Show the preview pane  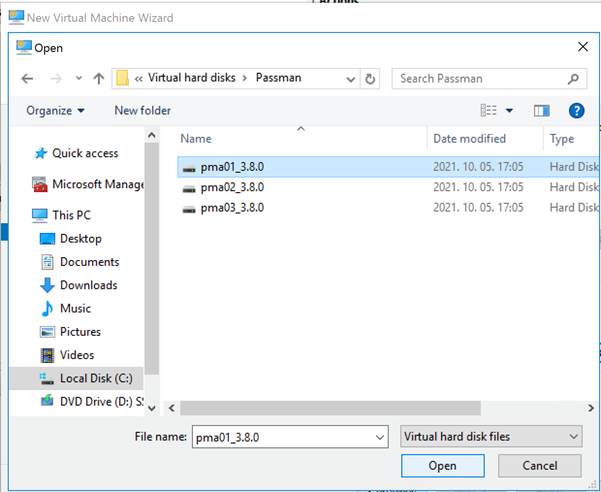[542, 111]
